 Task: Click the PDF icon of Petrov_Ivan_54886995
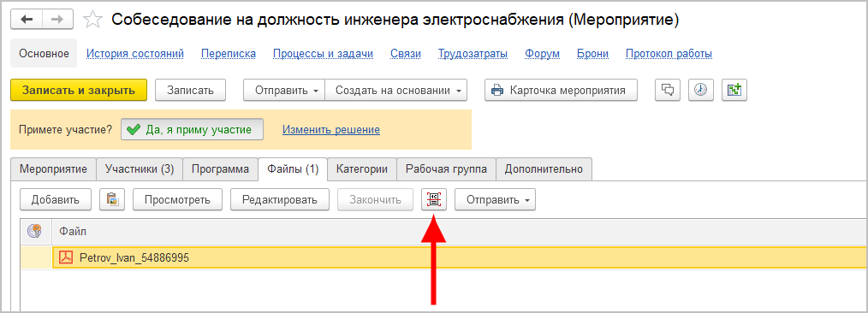[x=67, y=257]
